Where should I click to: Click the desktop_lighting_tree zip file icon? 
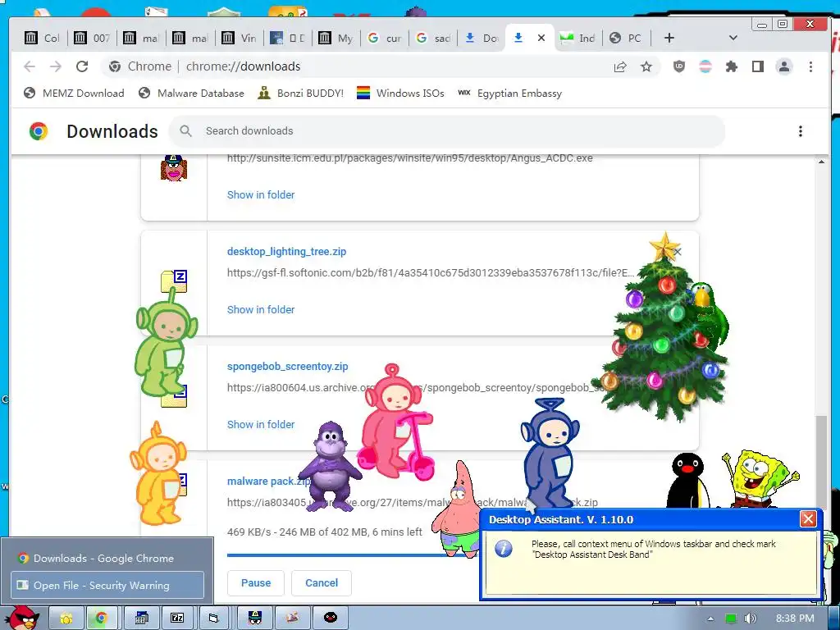(174, 281)
